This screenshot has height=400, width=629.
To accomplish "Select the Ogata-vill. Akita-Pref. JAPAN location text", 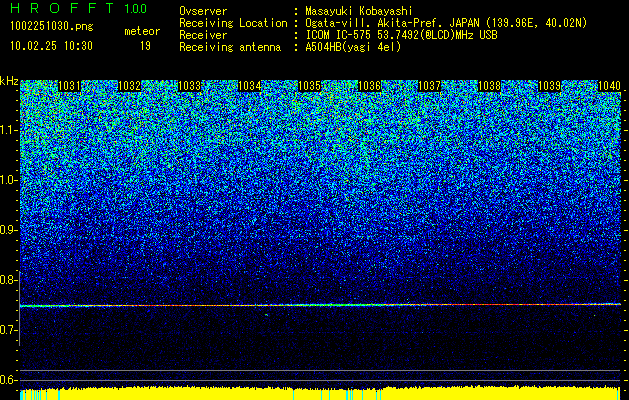I will [446, 23].
